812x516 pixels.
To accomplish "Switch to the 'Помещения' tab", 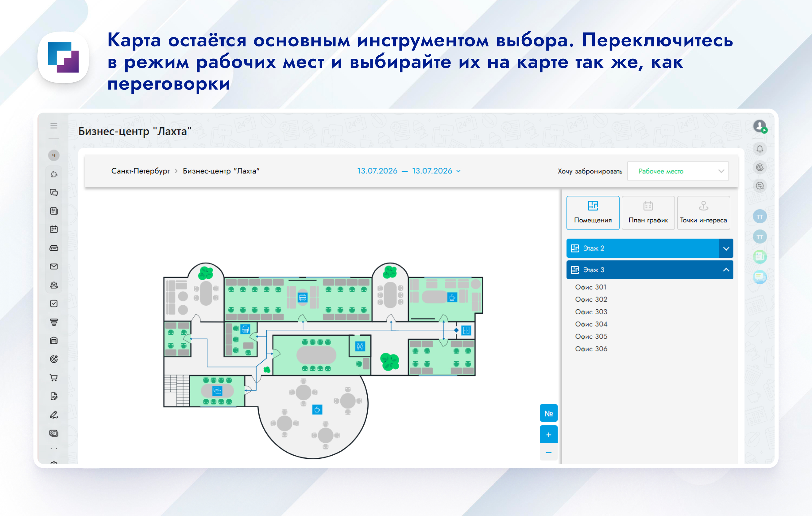I will [x=593, y=213].
